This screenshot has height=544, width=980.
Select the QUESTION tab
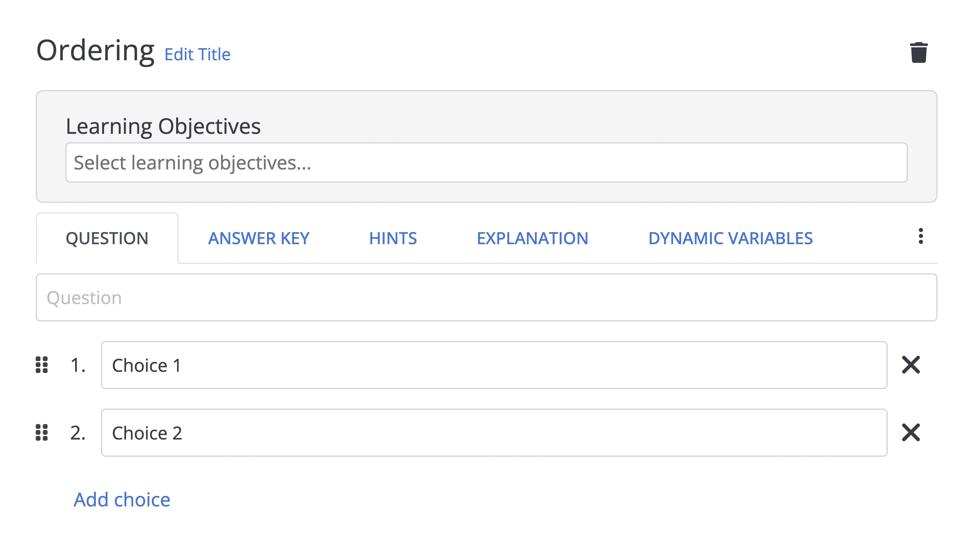tap(107, 238)
